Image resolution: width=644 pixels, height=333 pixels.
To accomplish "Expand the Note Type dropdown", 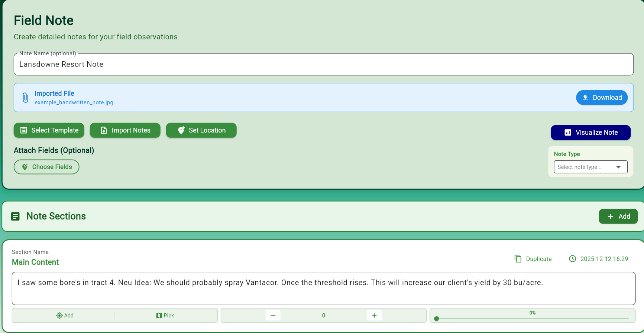I will pos(590,167).
